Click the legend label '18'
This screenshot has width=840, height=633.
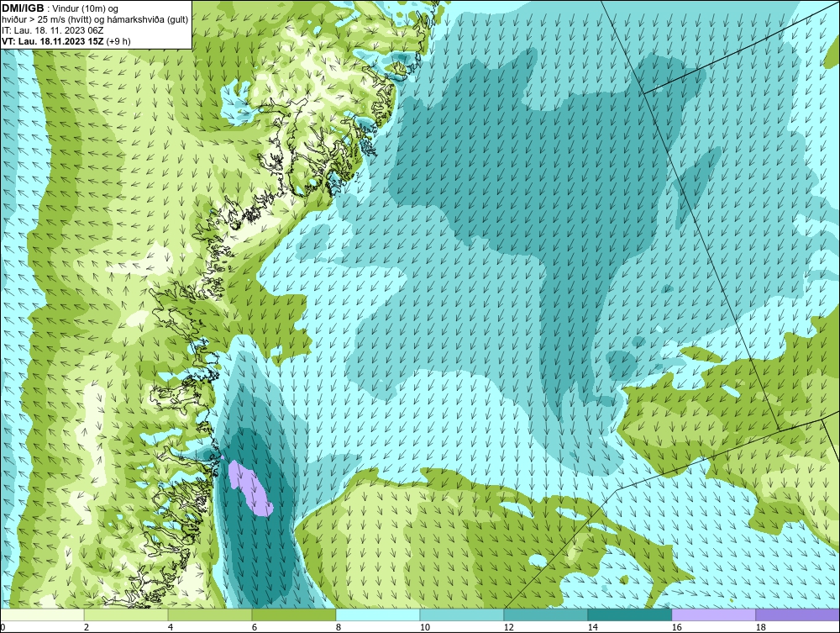[760, 627]
